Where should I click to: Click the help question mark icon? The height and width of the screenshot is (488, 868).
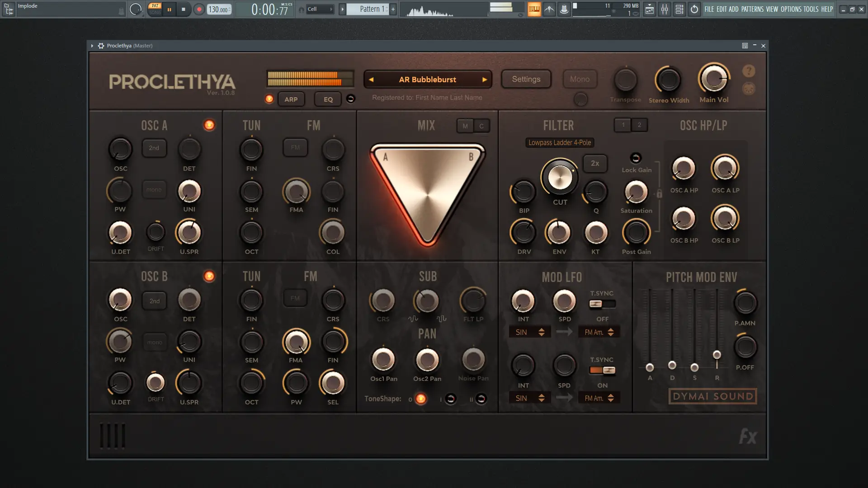(x=748, y=71)
